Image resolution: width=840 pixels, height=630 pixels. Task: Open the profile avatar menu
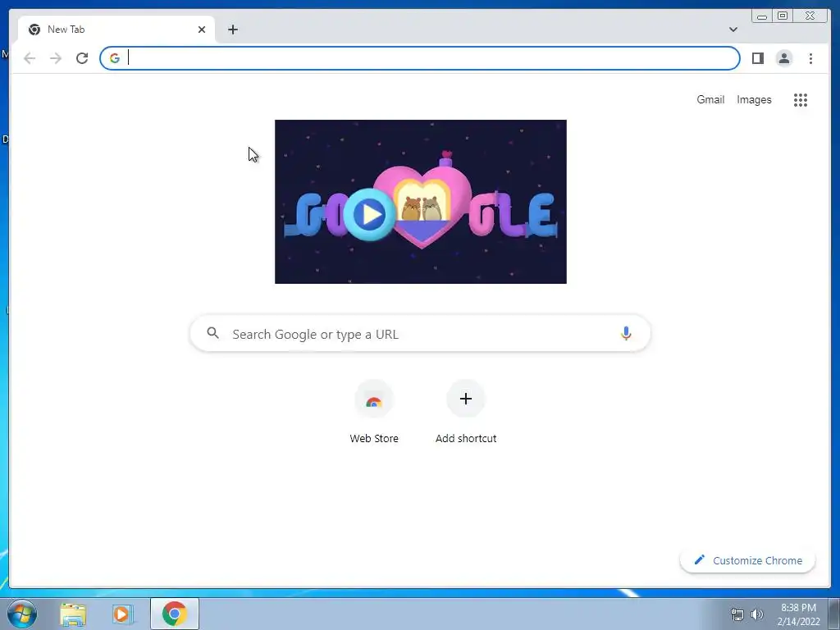(x=783, y=58)
